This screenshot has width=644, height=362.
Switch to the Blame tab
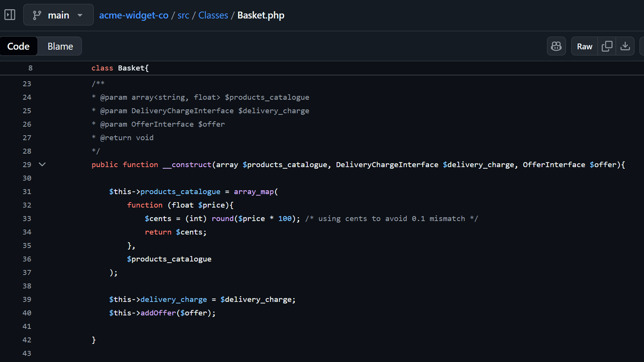click(60, 46)
